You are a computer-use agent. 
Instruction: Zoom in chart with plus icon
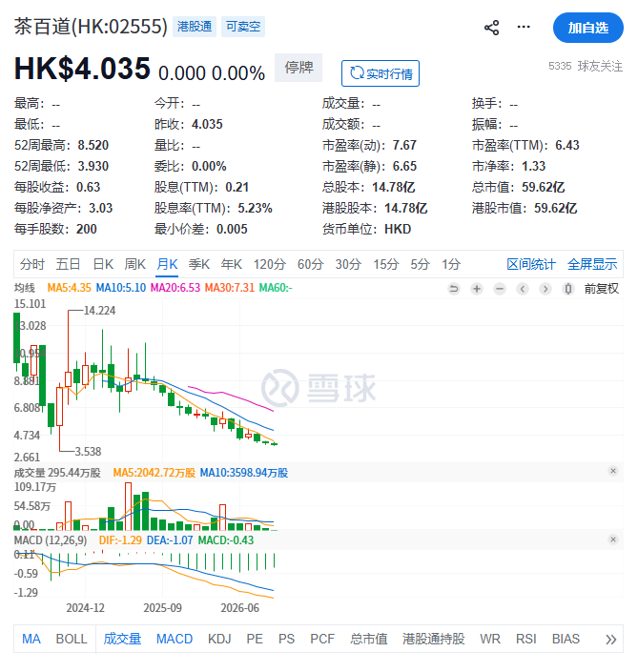pos(477,289)
